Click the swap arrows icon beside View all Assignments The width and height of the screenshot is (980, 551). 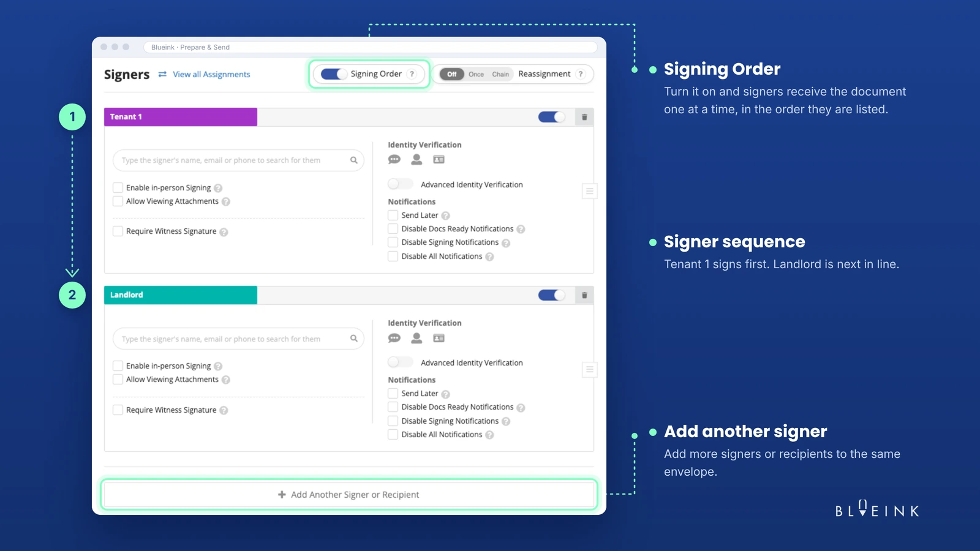pyautogui.click(x=162, y=74)
